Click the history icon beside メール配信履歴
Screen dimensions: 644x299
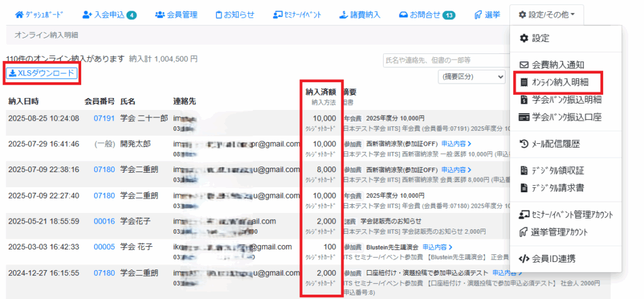pos(523,144)
